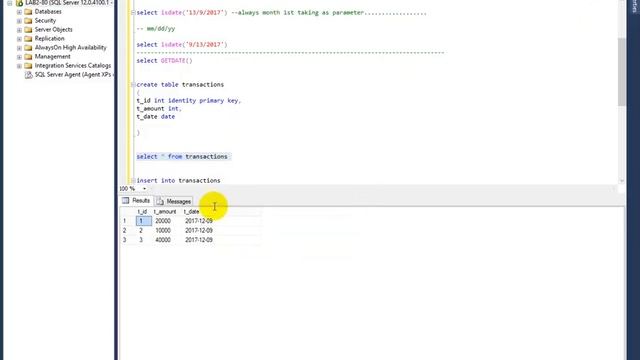Expand the Server Objects node
640x360 pixels.
[19, 30]
